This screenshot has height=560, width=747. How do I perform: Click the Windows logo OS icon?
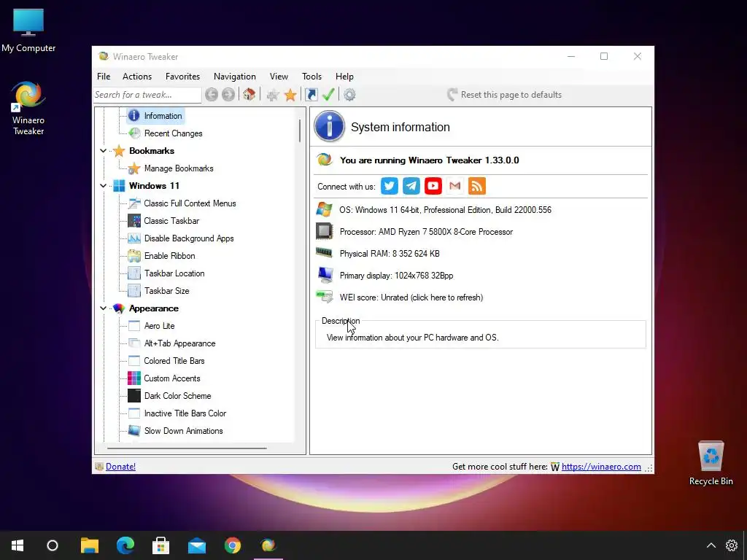click(325, 209)
